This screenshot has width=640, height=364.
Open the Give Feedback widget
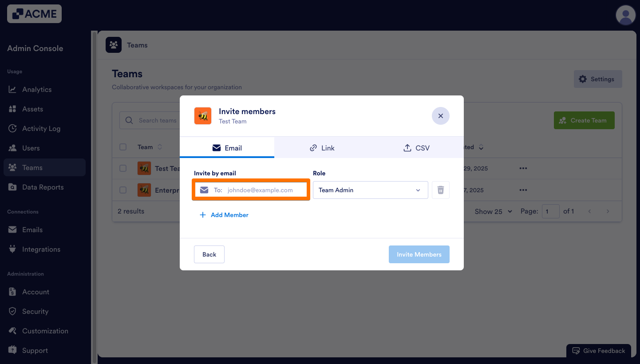click(598, 351)
